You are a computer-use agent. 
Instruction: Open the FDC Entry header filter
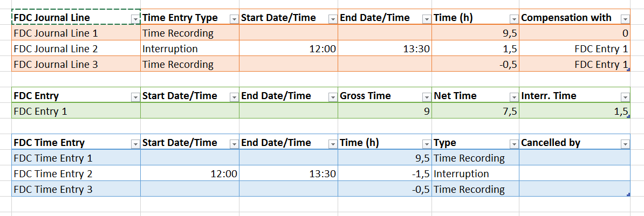[x=135, y=97]
